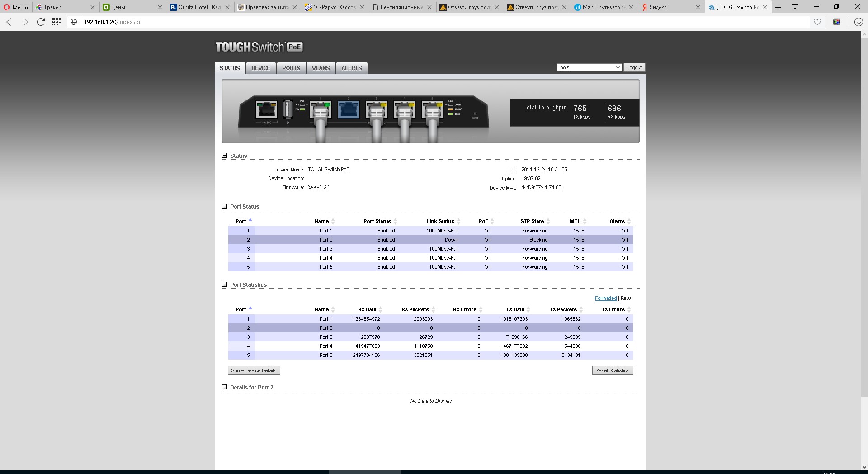The image size is (868, 474).
Task: Open the DEVICE tab
Action: [261, 68]
